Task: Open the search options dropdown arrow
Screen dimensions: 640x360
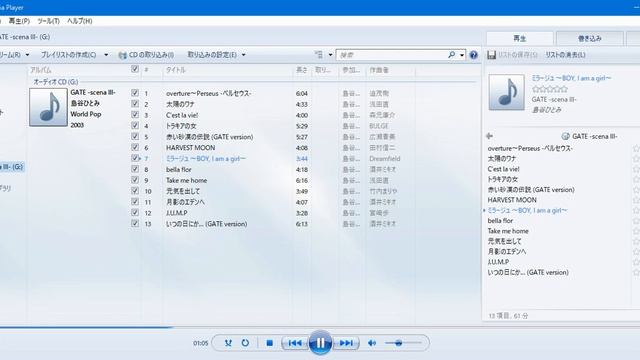Action: tap(462, 55)
